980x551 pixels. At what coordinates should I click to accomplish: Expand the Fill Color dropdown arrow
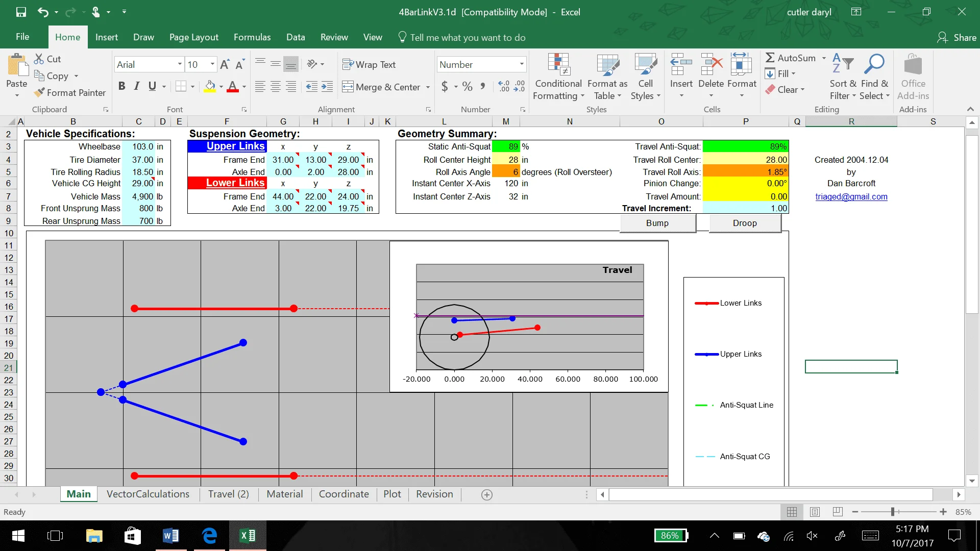tap(221, 86)
